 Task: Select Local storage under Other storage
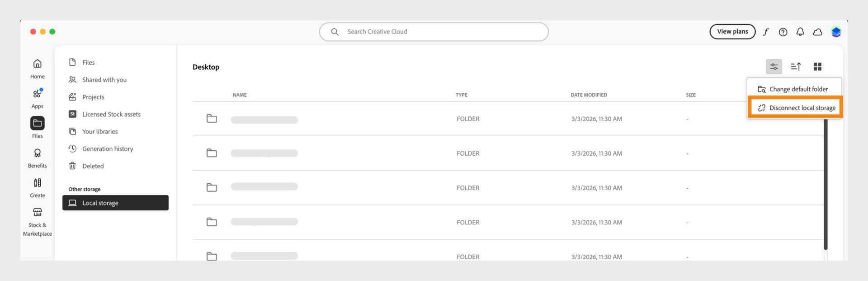[115, 203]
